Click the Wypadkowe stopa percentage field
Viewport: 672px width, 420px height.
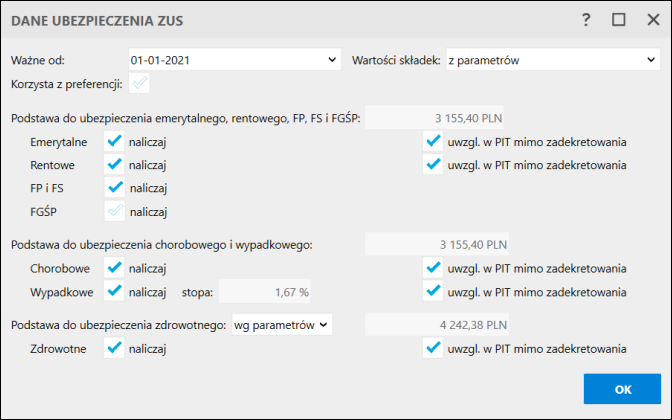coord(266,291)
